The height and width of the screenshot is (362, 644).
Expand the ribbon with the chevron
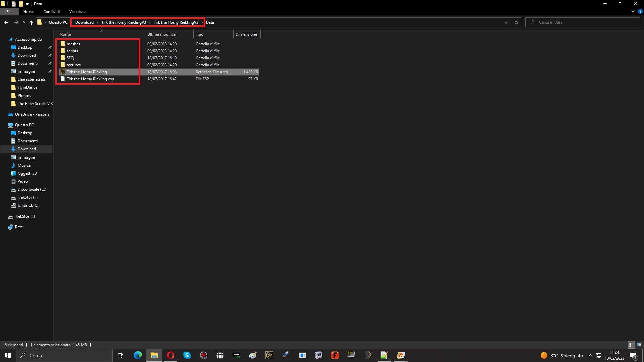coord(633,11)
